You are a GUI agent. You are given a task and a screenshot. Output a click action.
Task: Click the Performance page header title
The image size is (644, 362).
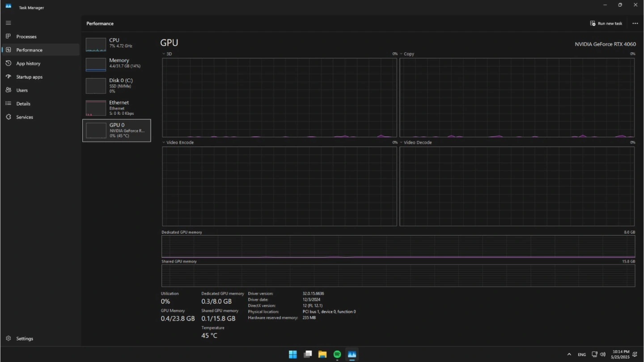[x=100, y=23]
